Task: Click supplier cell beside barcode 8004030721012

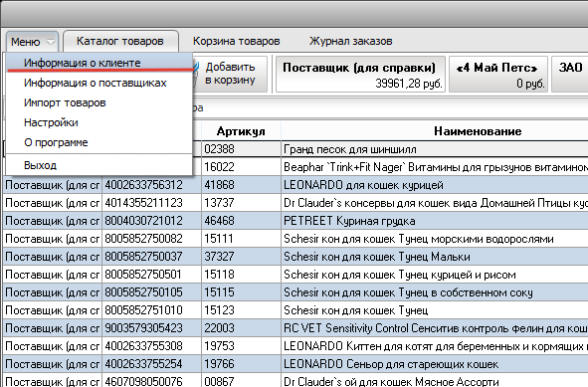Action: (52, 221)
